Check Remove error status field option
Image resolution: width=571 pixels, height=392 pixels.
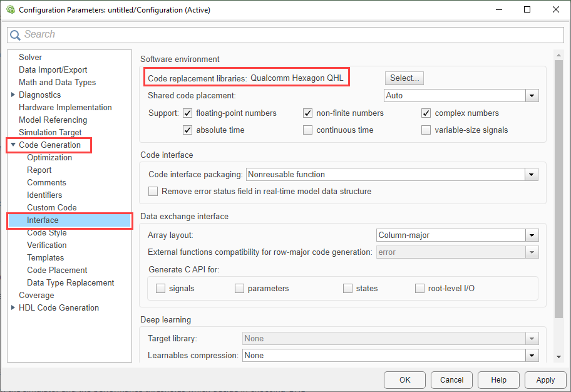pos(153,192)
